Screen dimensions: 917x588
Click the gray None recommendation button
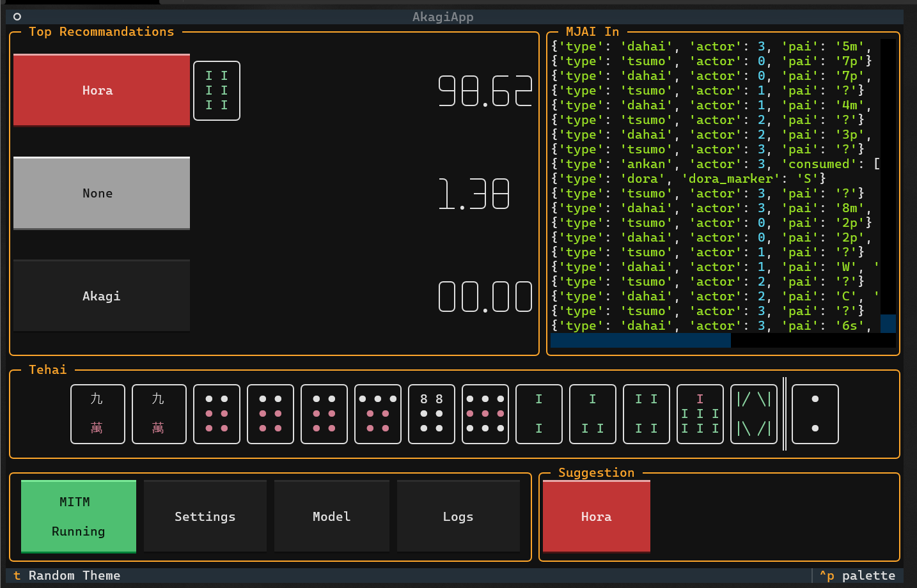[x=102, y=193]
